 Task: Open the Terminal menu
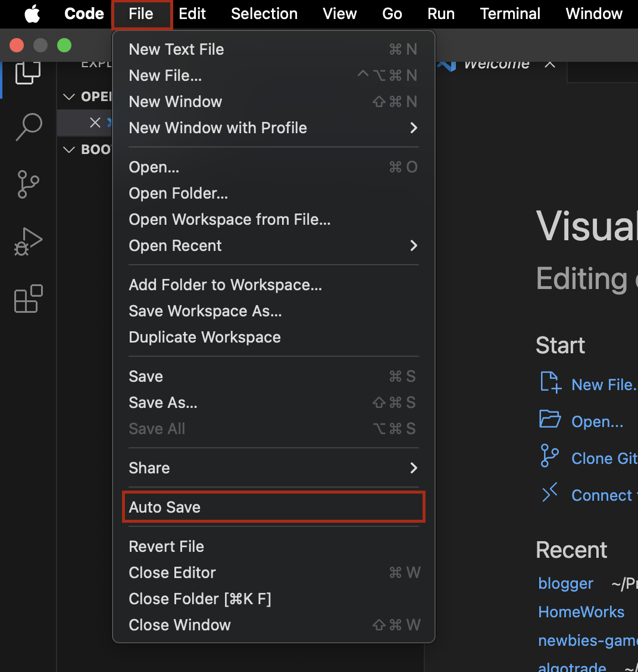coord(510,14)
